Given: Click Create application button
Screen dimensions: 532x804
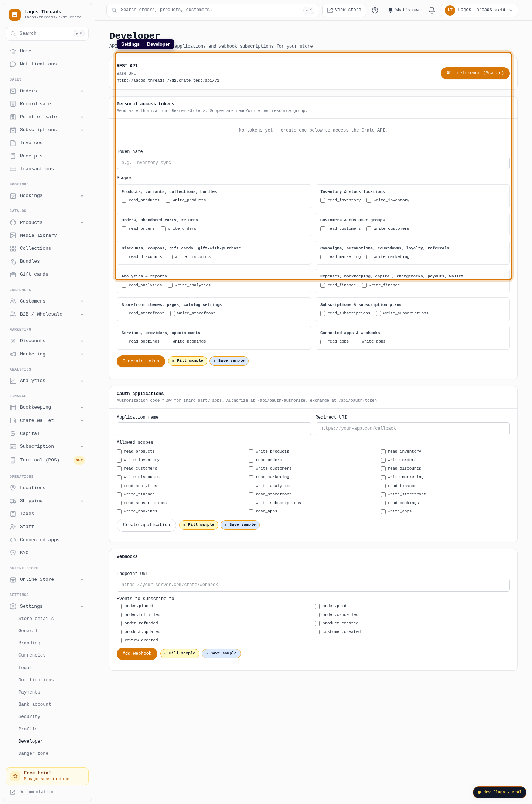Looking at the screenshot, I should (x=146, y=525).
